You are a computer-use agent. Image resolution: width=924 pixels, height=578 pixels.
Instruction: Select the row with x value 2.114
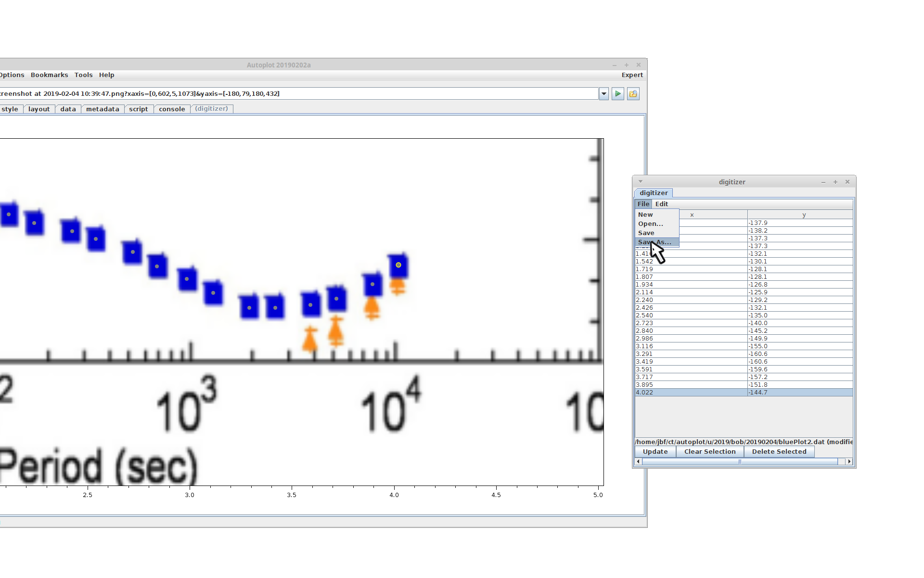point(744,292)
